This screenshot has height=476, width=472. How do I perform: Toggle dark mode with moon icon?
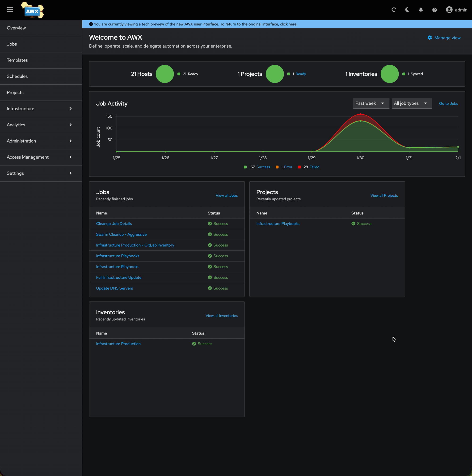coord(407,10)
